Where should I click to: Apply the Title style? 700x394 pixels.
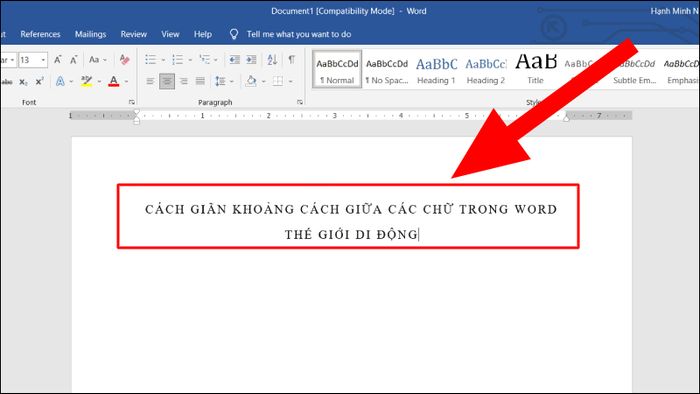[x=535, y=70]
